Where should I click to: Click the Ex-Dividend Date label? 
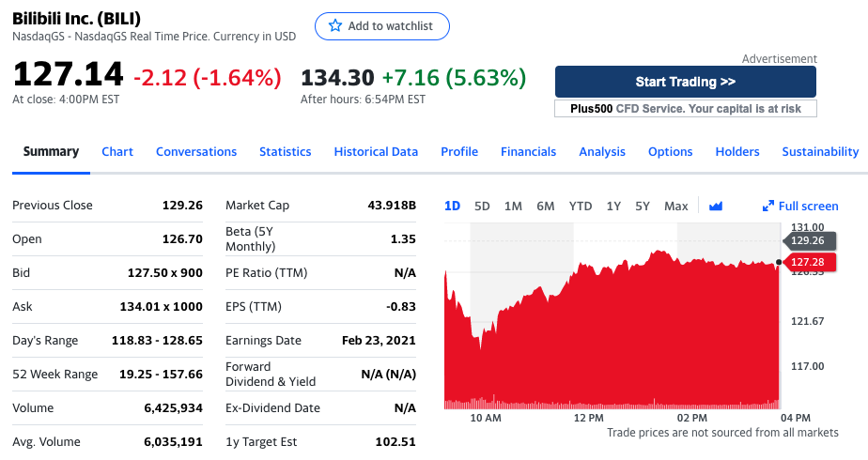pos(272,408)
